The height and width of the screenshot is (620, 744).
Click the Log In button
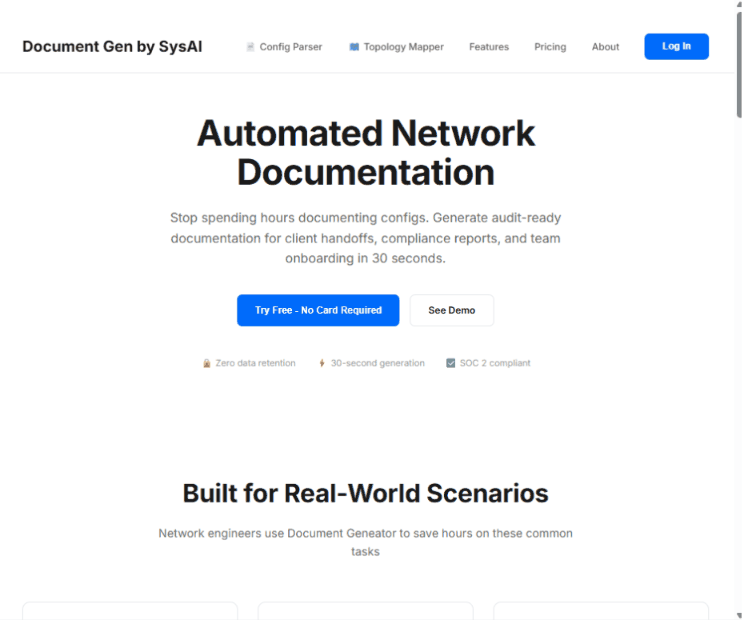click(676, 46)
